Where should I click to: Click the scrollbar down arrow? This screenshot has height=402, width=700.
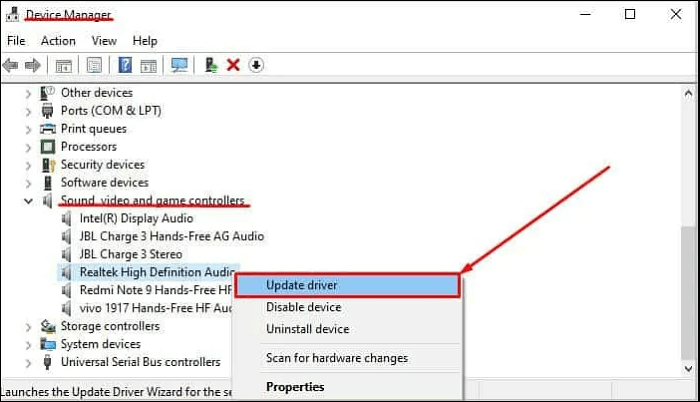pyautogui.click(x=688, y=369)
